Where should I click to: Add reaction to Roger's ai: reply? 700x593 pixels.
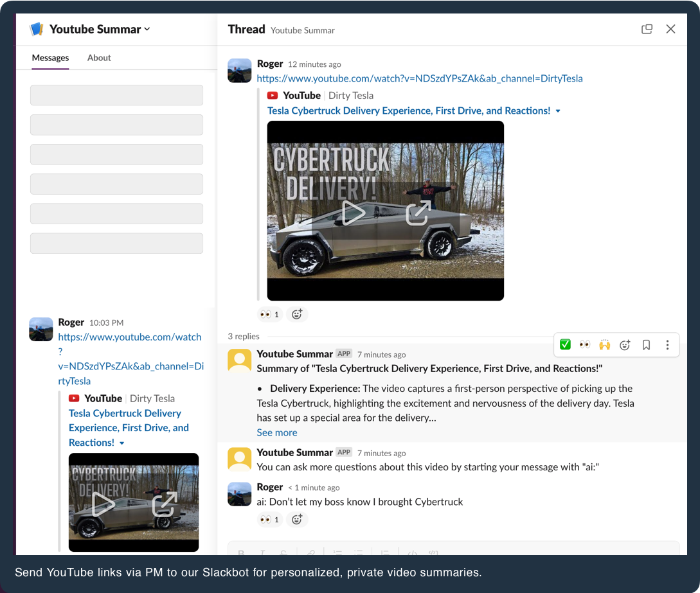[x=297, y=520]
